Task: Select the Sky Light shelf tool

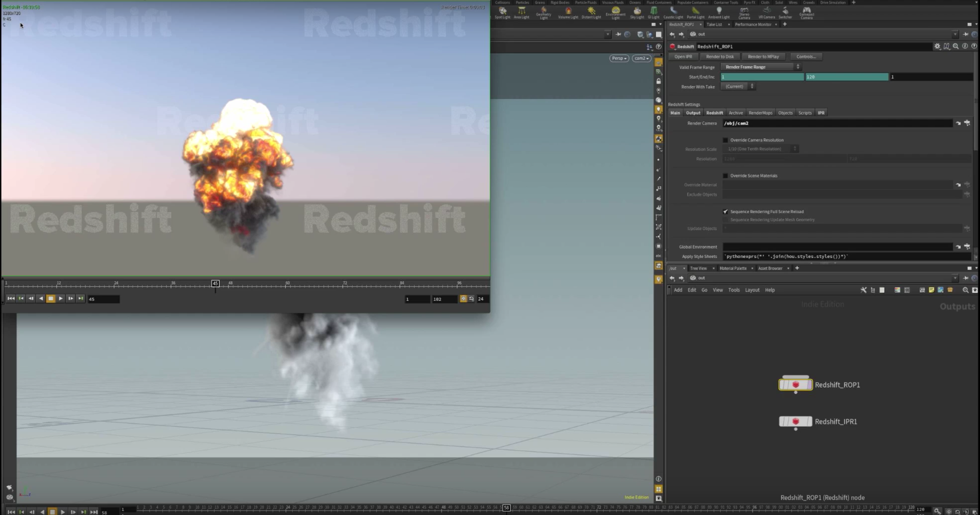Action: (637, 12)
